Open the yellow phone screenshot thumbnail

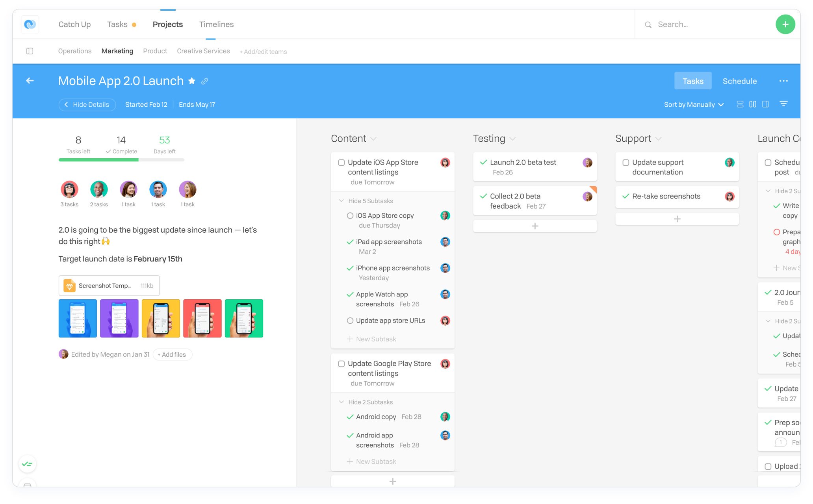click(161, 318)
